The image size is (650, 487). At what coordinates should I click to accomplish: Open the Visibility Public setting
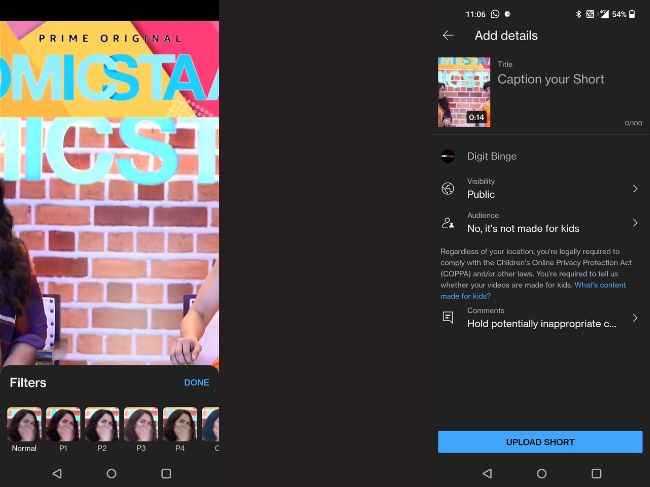540,189
